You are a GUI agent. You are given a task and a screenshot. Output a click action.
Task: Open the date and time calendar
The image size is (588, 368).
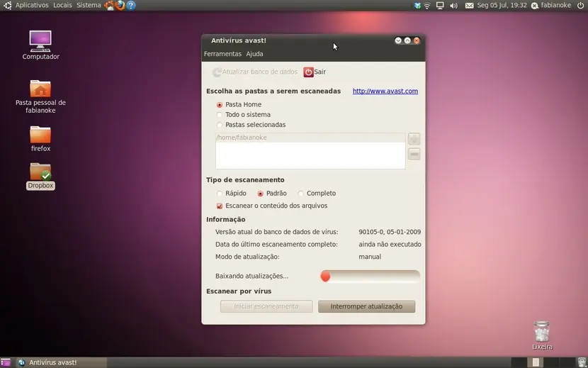(502, 5)
